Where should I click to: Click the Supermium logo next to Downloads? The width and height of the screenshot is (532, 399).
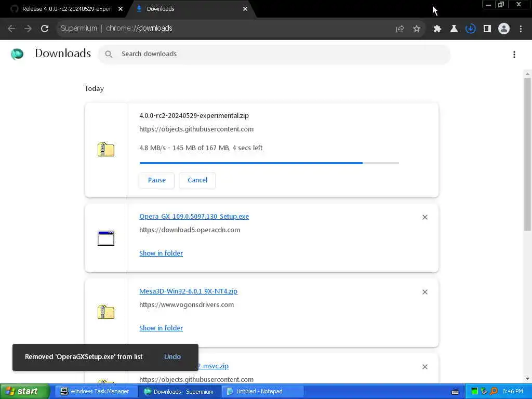[17, 54]
